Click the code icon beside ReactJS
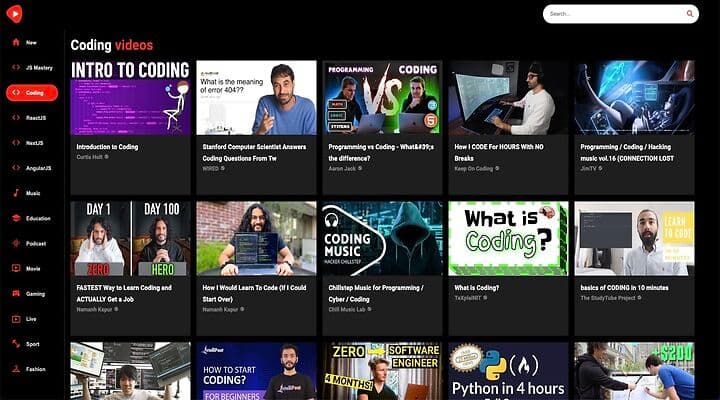720x400 pixels. [16, 118]
